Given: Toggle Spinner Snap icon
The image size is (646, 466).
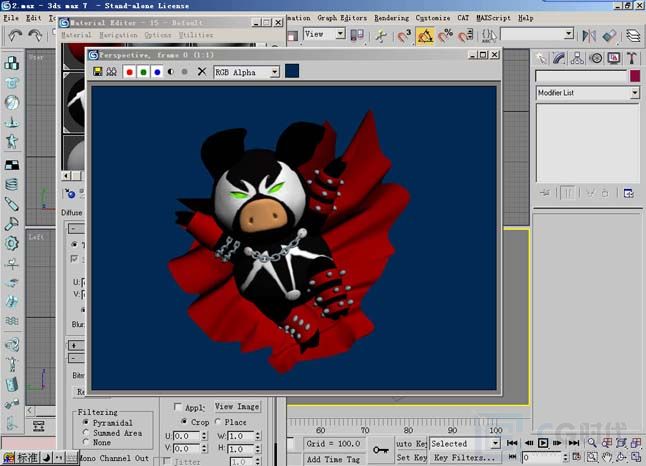Looking at the screenshot, I should (465, 36).
